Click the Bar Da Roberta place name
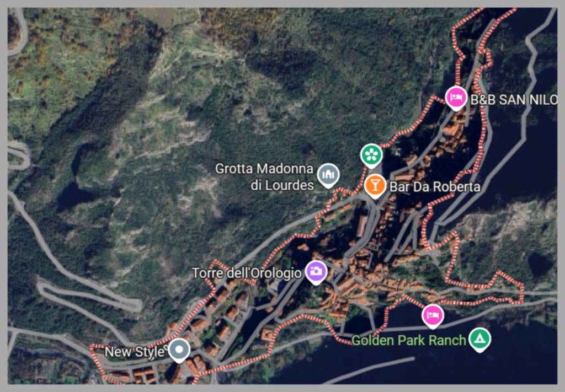 (435, 187)
